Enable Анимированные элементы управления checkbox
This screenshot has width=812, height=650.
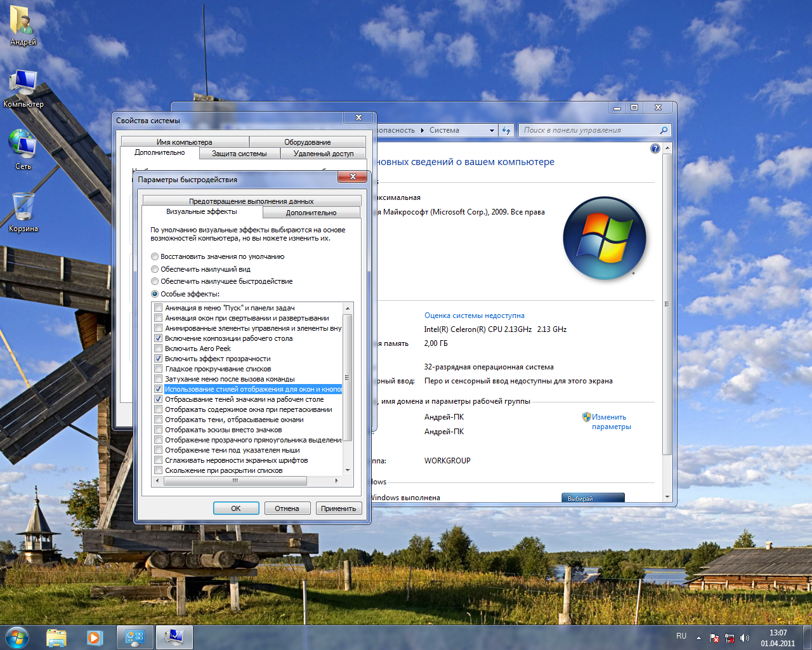click(x=159, y=328)
